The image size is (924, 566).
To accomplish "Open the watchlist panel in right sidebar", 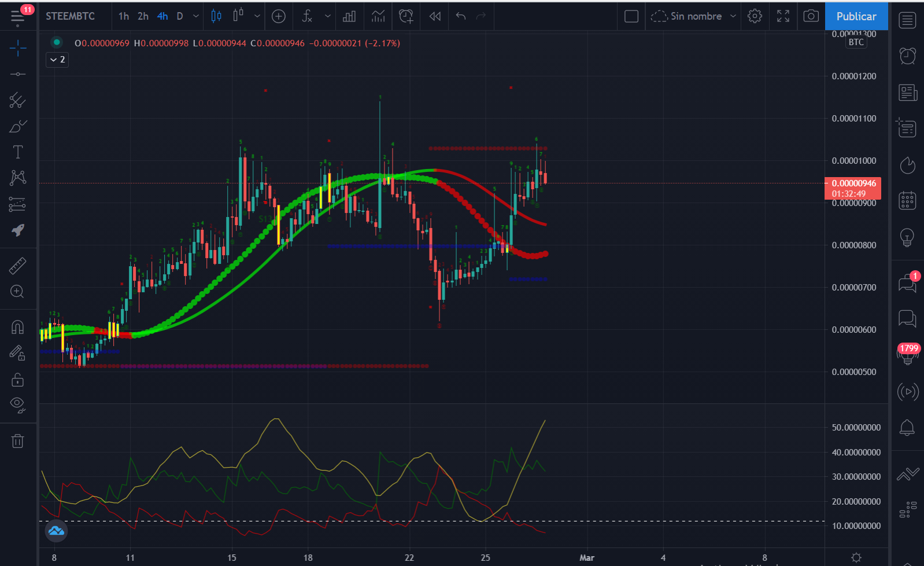I will tap(907, 20).
